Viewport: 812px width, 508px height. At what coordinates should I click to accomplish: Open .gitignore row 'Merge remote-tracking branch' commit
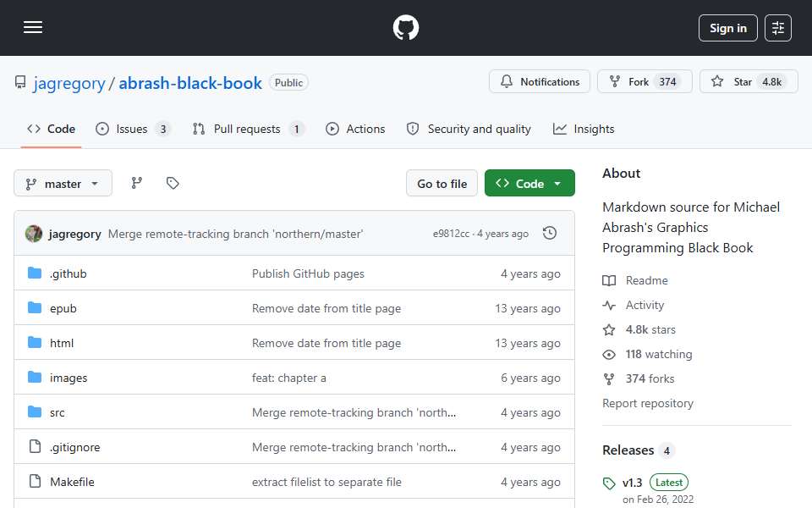coord(354,447)
